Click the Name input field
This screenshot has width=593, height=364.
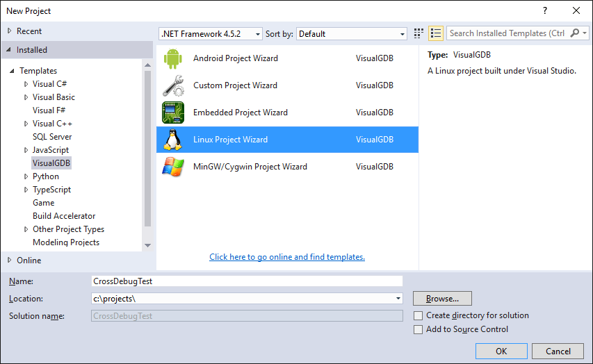point(247,281)
